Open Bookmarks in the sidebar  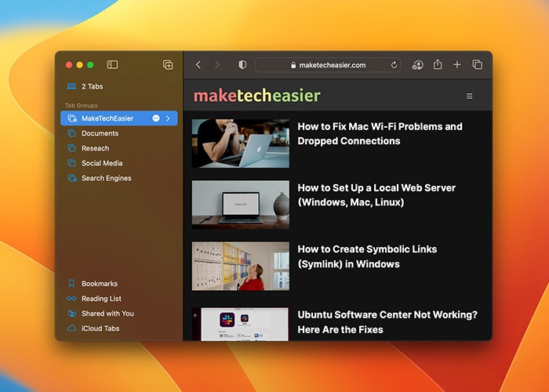pyautogui.click(x=119, y=284)
